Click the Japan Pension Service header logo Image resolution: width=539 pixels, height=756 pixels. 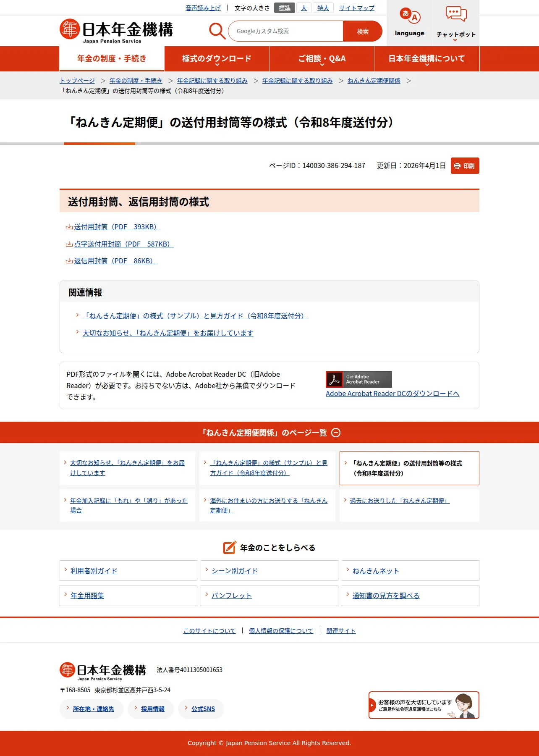click(x=116, y=31)
